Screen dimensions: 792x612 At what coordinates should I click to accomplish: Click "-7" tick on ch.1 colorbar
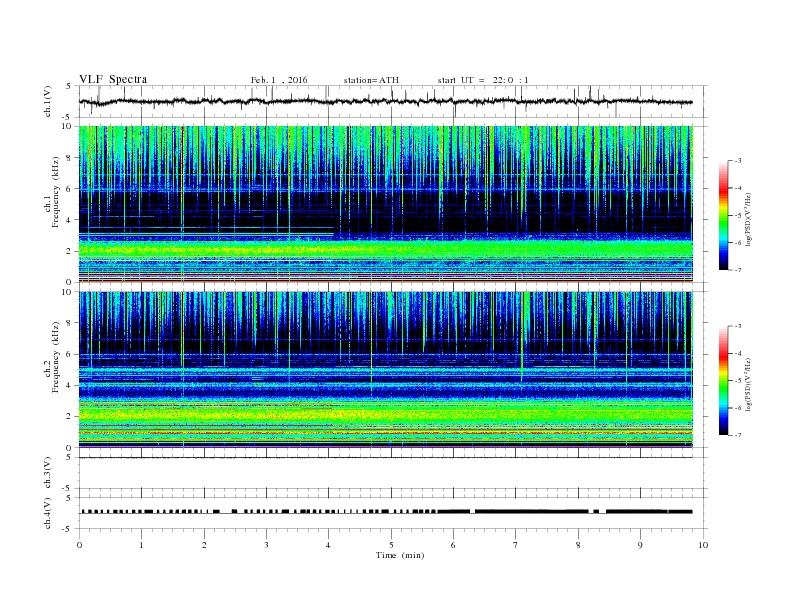(738, 270)
